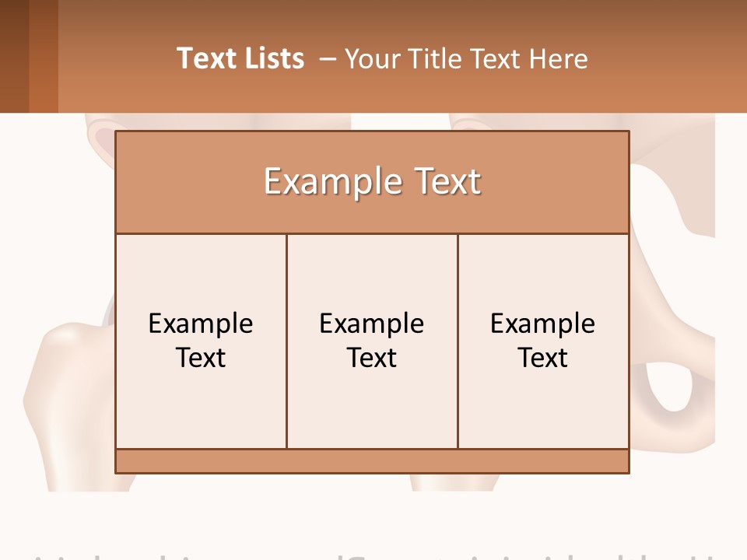
Task: Click the left cell's "Example Text"
Action: (201, 340)
